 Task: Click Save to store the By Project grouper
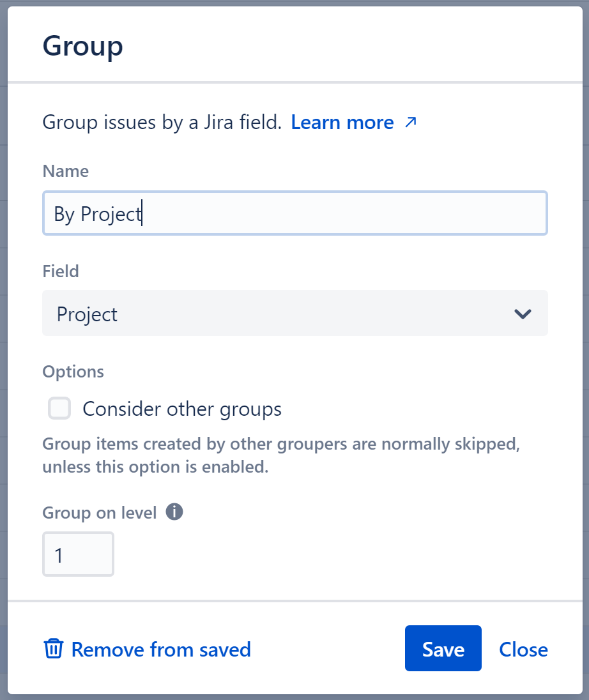443,648
